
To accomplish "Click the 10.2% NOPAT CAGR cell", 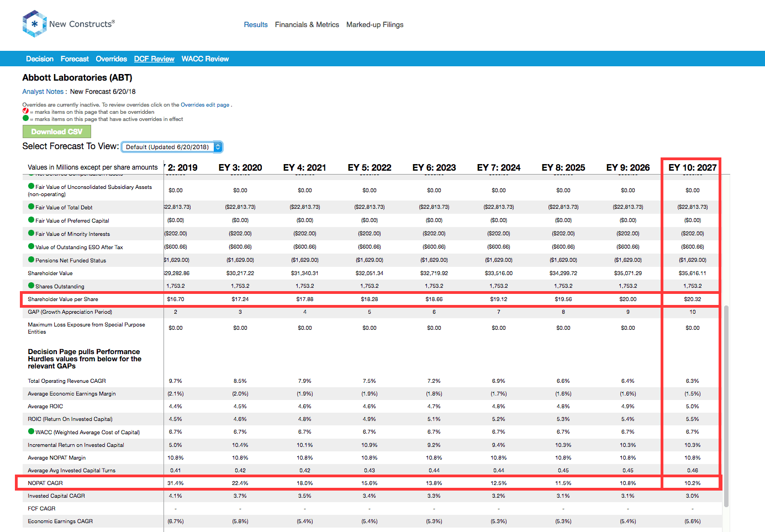I will point(693,483).
